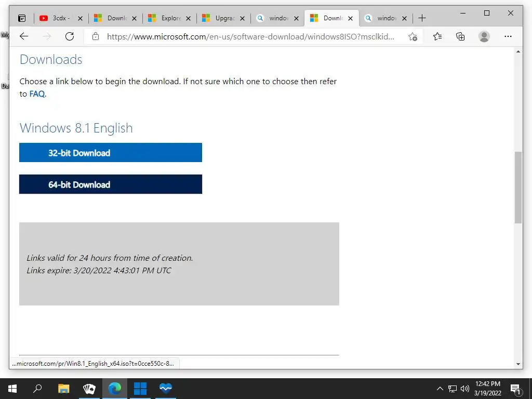Open the user profile icon

point(484,36)
